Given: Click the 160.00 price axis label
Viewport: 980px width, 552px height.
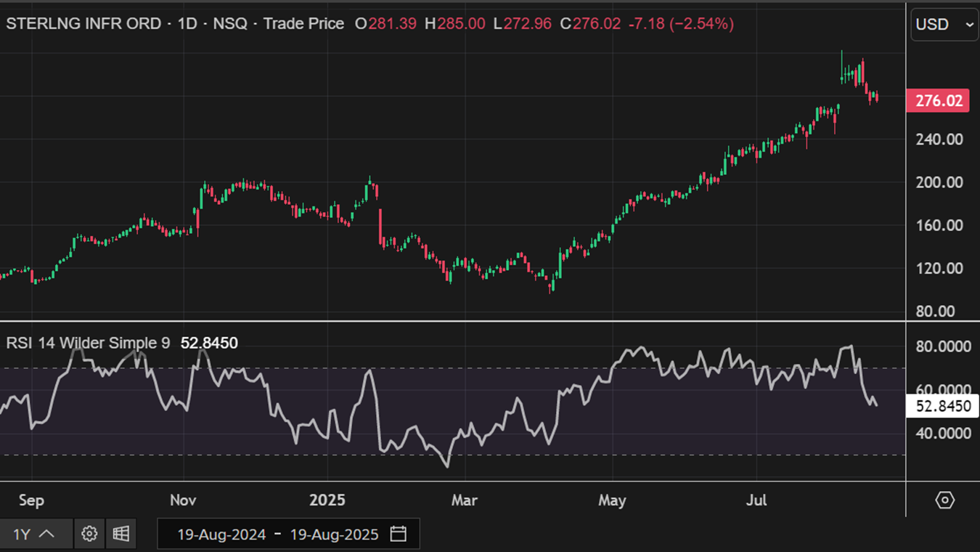Looking at the screenshot, I should 939,225.
